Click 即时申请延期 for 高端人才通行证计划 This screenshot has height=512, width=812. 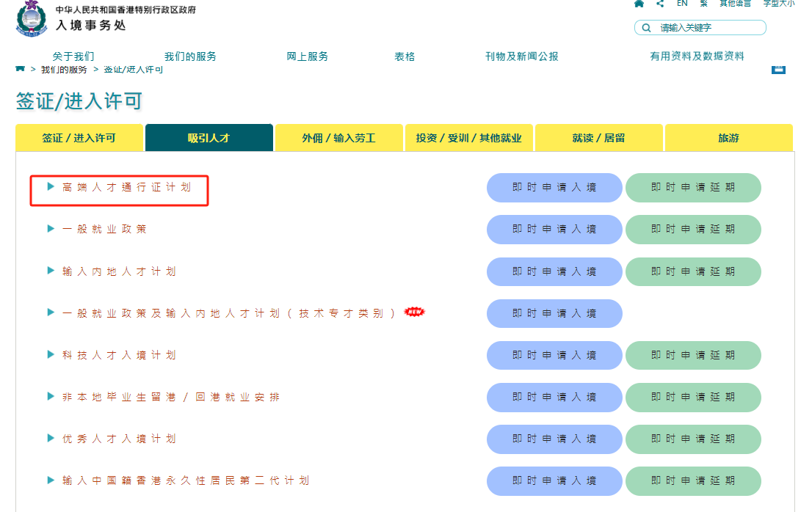coord(692,188)
